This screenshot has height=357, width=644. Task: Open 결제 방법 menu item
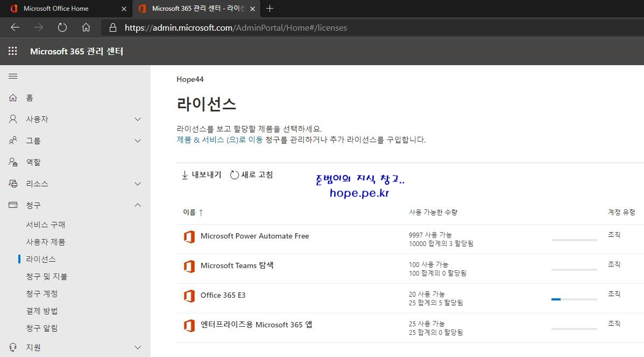click(42, 311)
